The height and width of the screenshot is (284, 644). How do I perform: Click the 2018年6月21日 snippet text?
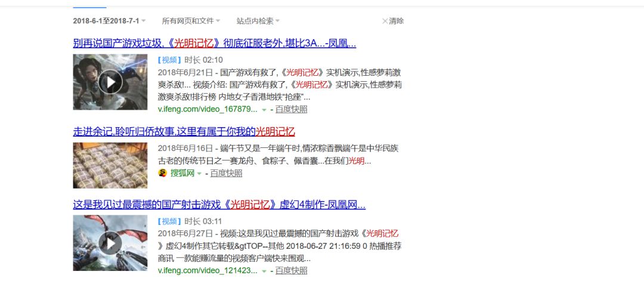pos(279,85)
